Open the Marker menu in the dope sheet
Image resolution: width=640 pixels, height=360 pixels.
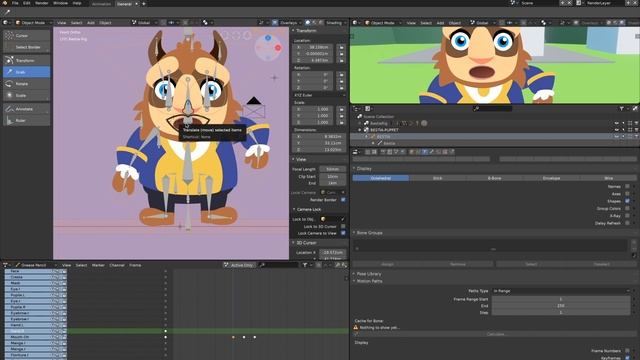point(98,265)
